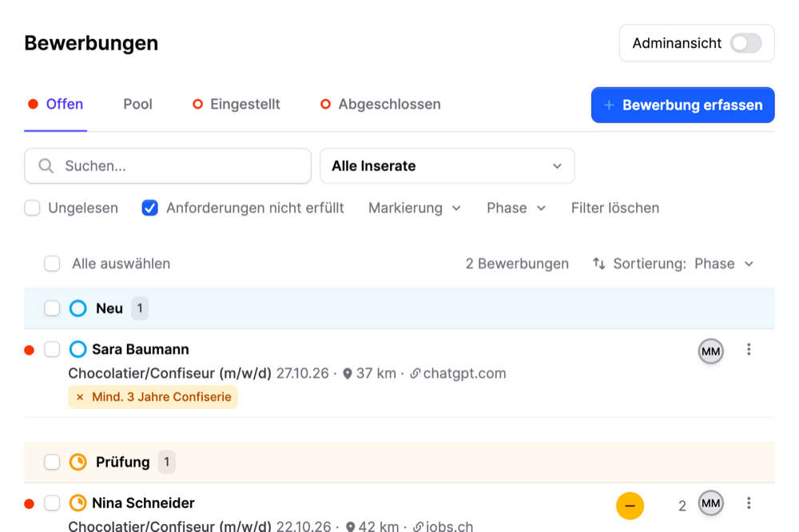Click the Mind. 3 Jahre Confiserie tag

(153, 397)
